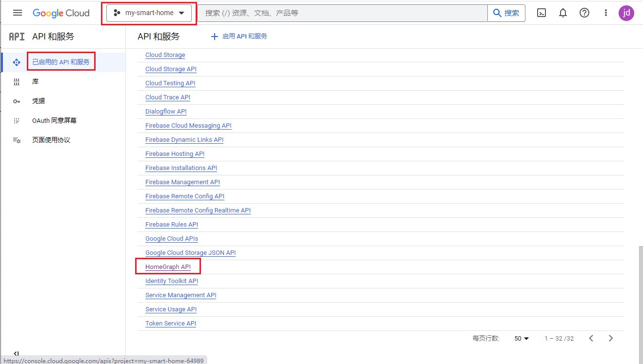Open Firebase Rules API link
Image resolution: width=643 pixels, height=364 pixels.
pos(172,225)
